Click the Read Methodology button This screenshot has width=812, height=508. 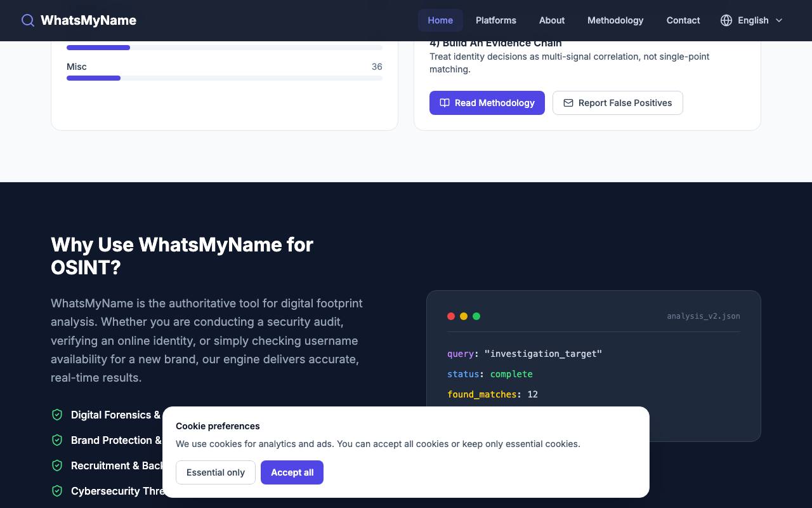coord(487,103)
